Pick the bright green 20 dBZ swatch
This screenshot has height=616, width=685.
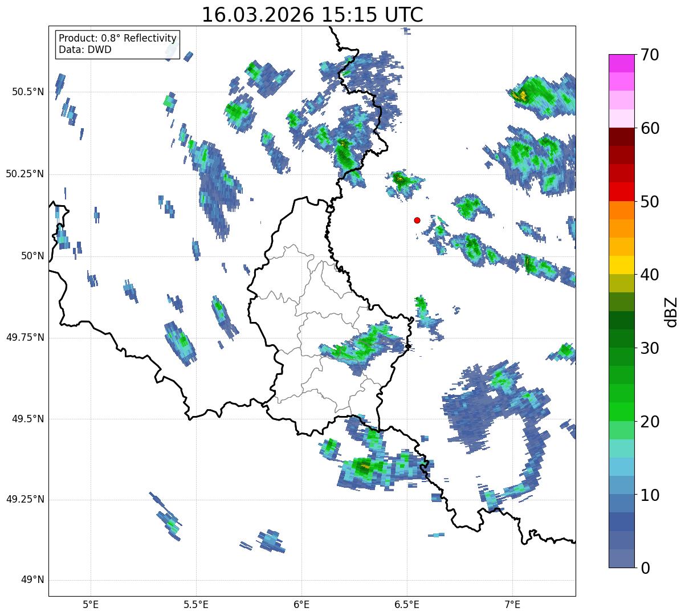tap(622, 412)
